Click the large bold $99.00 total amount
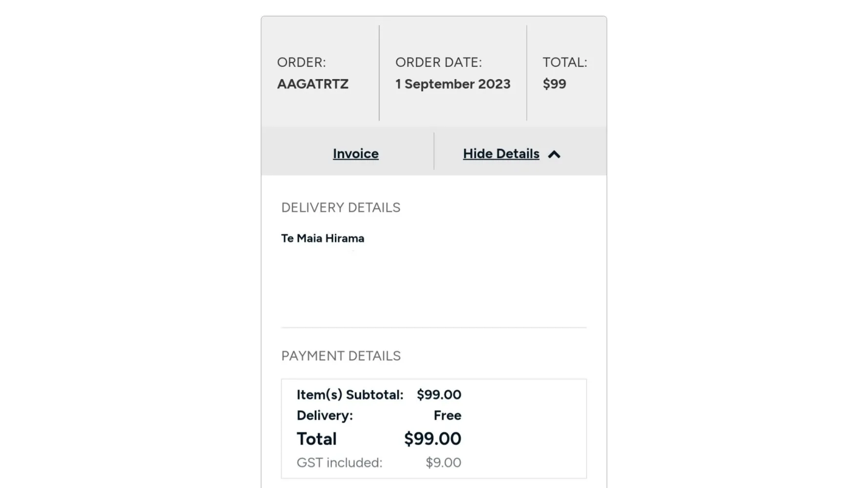Image resolution: width=868 pixels, height=488 pixels. pos(433,439)
